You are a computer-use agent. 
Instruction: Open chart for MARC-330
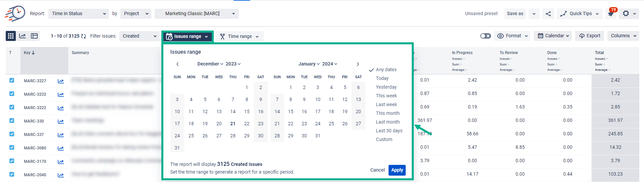[x=61, y=121]
